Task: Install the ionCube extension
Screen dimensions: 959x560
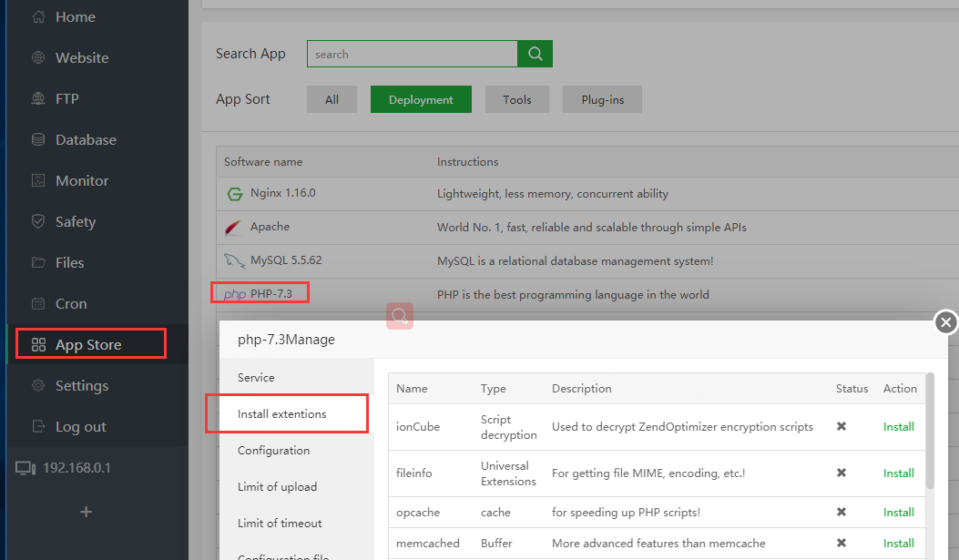Action: click(898, 426)
